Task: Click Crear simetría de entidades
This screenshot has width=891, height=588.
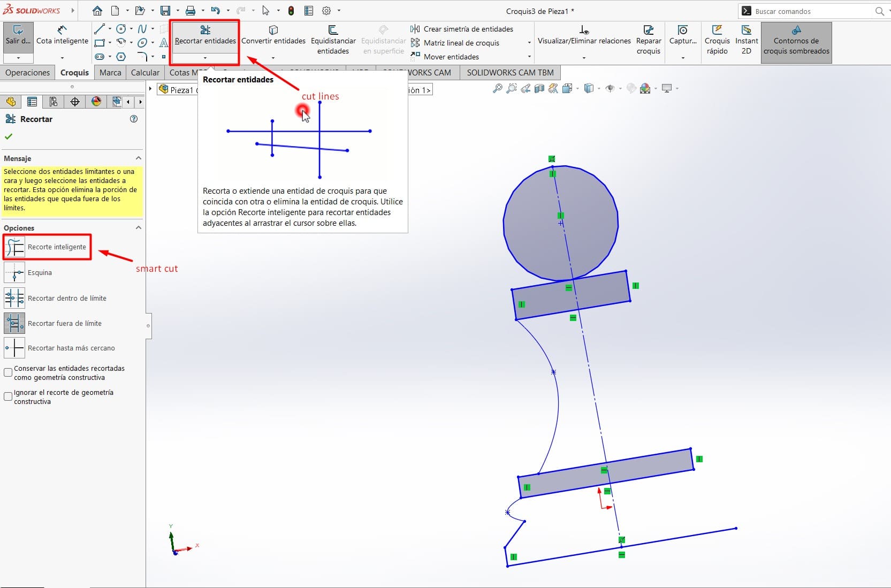Action: [462, 29]
